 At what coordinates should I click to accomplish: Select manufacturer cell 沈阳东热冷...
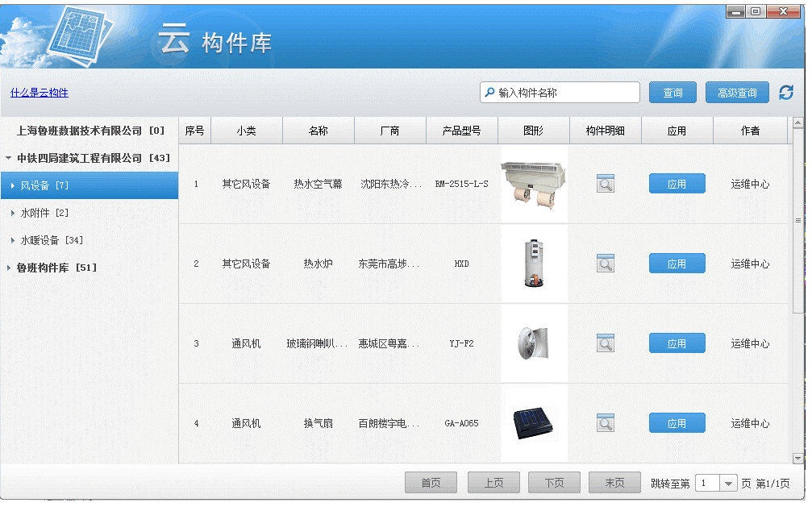click(x=391, y=184)
